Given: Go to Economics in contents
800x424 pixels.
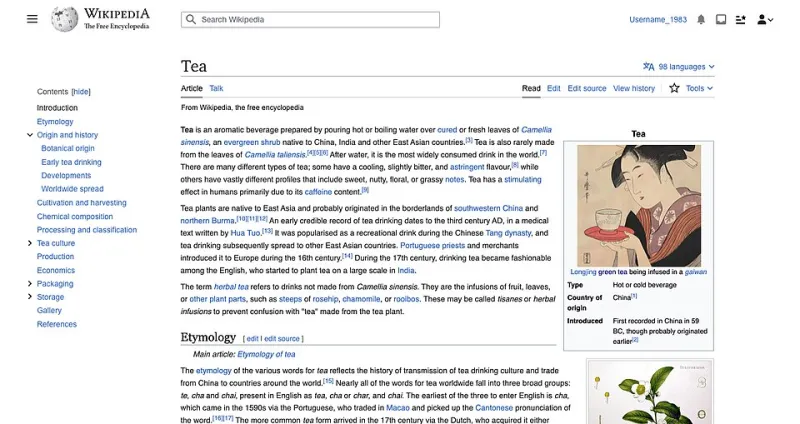Looking at the screenshot, I should point(56,270).
